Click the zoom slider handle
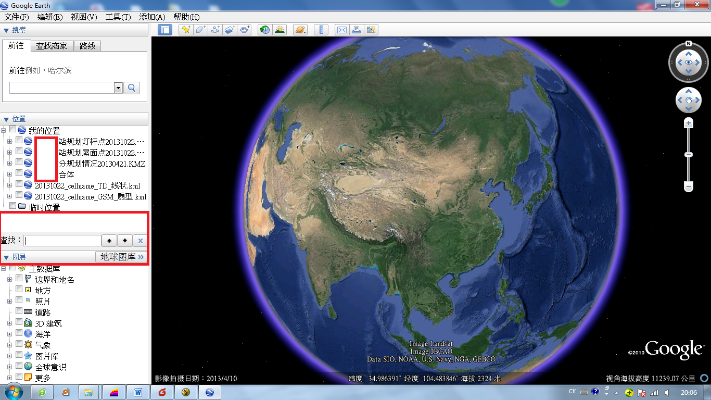The image size is (711, 400). 688,155
